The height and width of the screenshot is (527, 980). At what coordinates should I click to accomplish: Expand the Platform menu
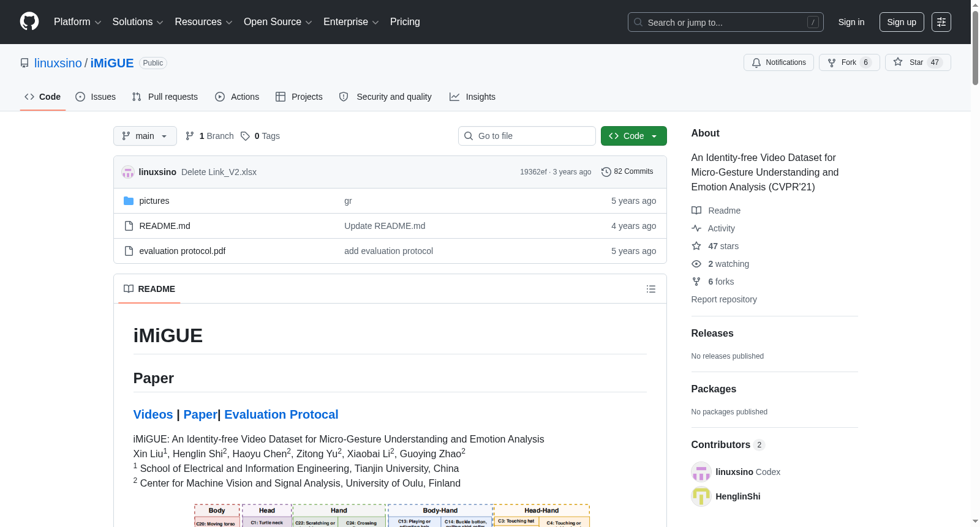pos(77,22)
